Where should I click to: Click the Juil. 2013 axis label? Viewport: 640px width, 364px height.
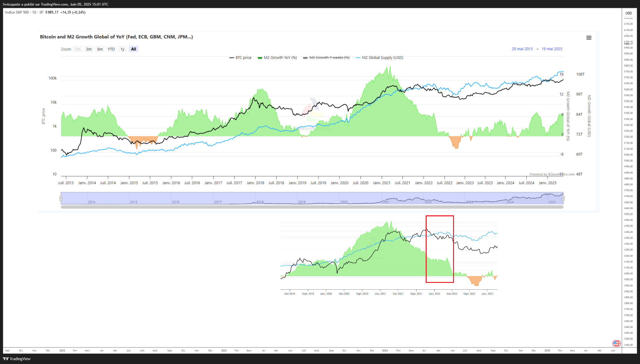(66, 183)
